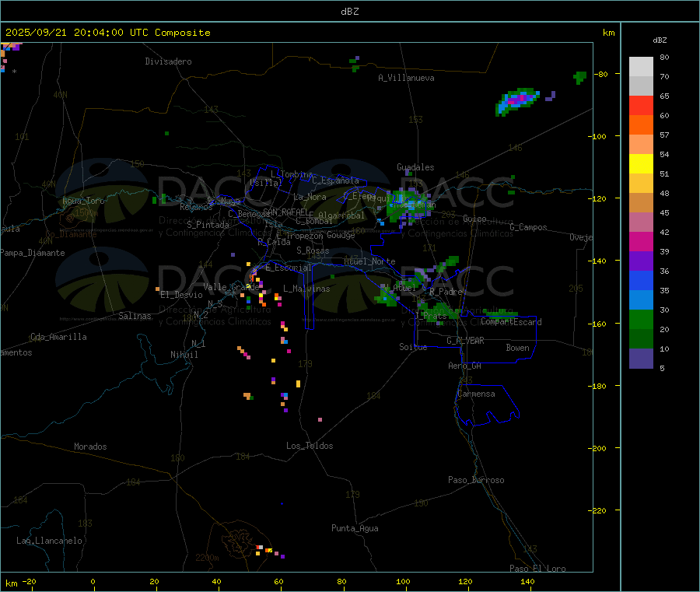Click the 'Lag.Llancanelo' map label

click(50, 541)
